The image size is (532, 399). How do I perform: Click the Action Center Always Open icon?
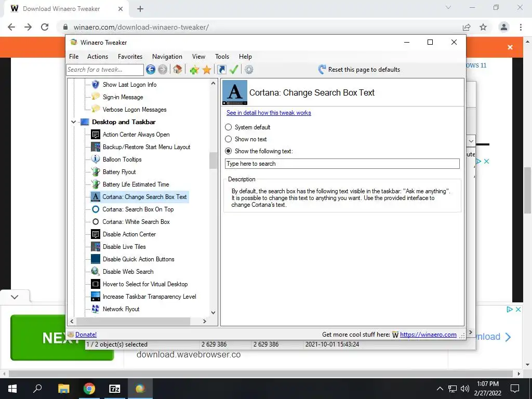[96, 135]
